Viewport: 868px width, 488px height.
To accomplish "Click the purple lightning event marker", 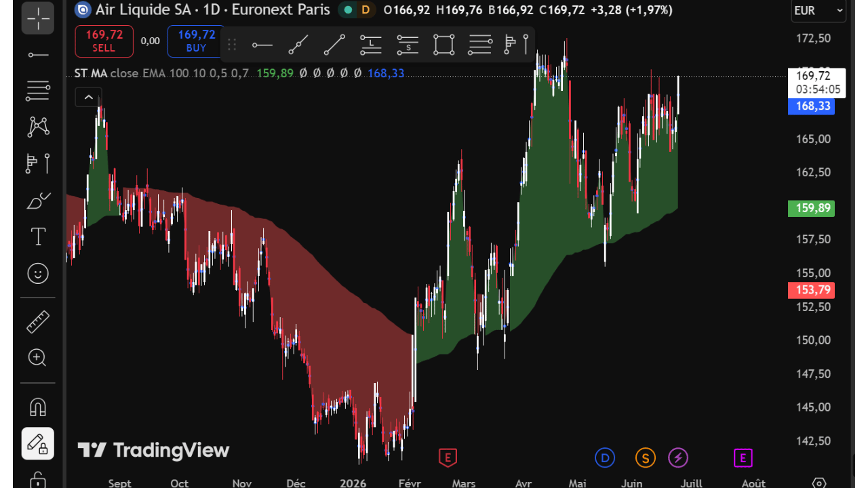I will [678, 458].
